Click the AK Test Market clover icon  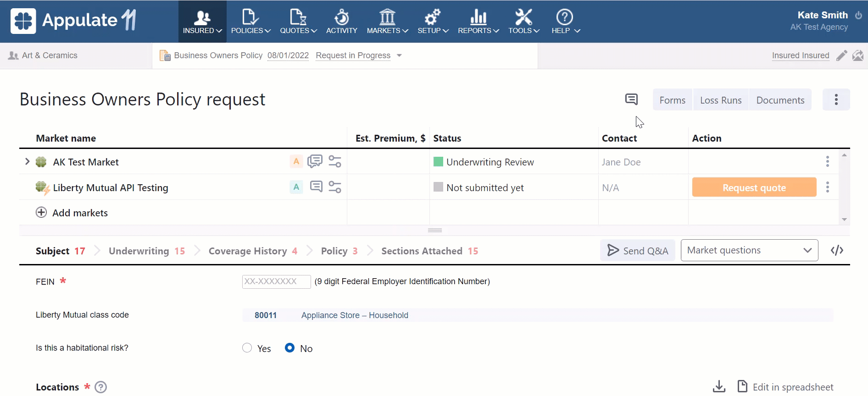[x=41, y=162]
